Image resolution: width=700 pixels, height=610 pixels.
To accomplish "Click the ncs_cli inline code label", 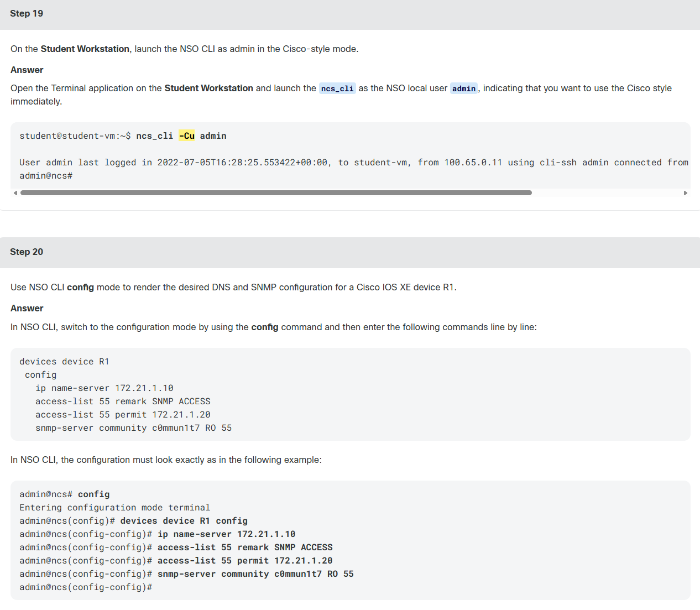I will pyautogui.click(x=337, y=88).
